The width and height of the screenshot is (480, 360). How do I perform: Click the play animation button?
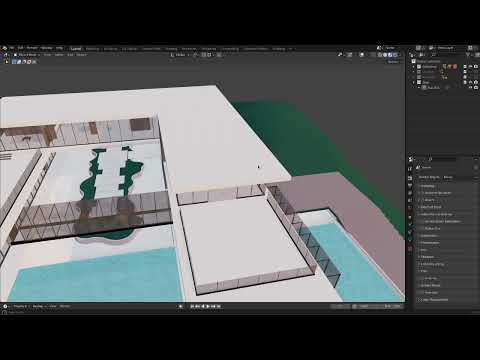click(x=209, y=306)
